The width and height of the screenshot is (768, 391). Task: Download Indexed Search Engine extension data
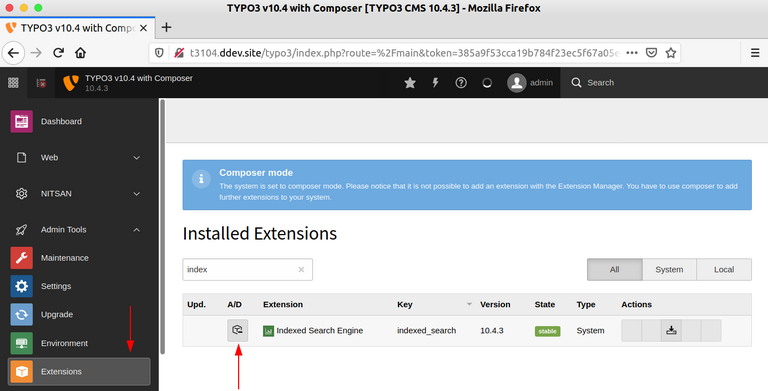point(671,330)
